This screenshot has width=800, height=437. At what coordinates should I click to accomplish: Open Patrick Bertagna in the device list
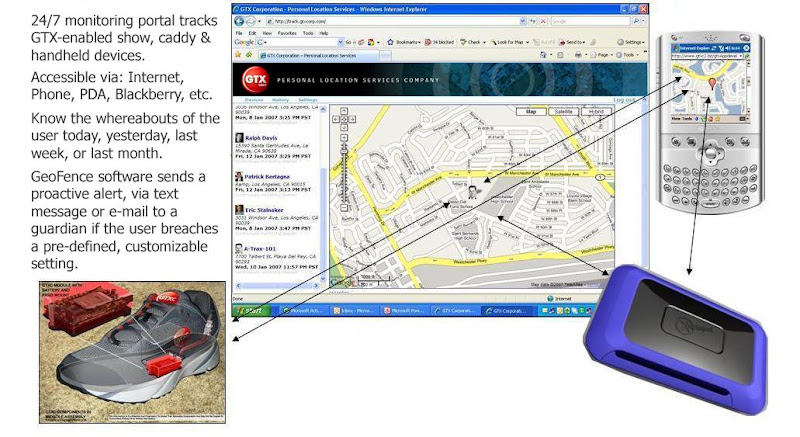coord(266,176)
